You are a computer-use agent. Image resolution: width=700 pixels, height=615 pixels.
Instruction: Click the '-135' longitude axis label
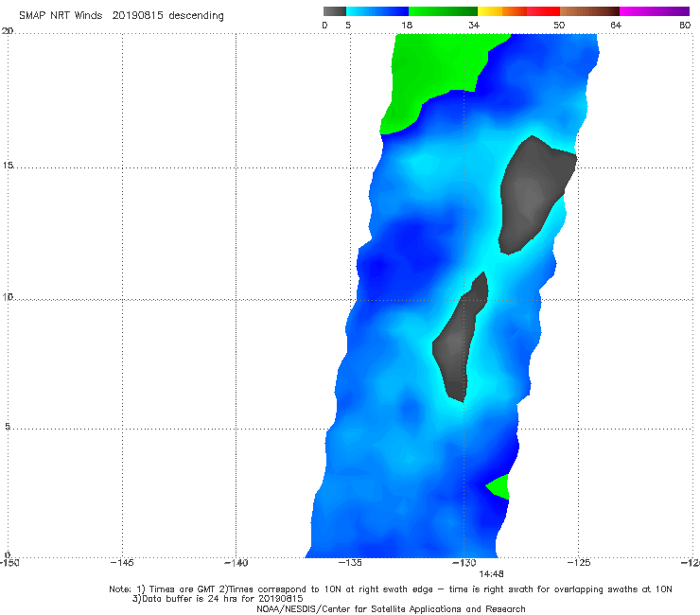pos(350,563)
